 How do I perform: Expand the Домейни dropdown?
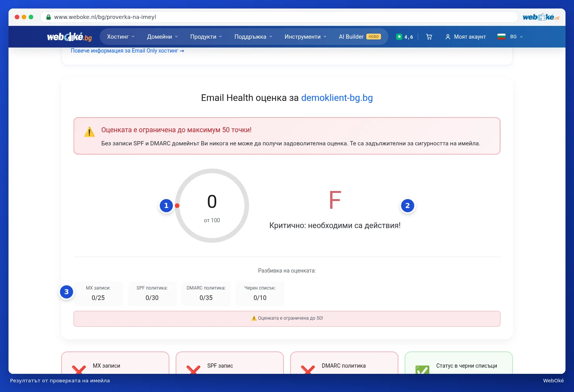pos(162,37)
